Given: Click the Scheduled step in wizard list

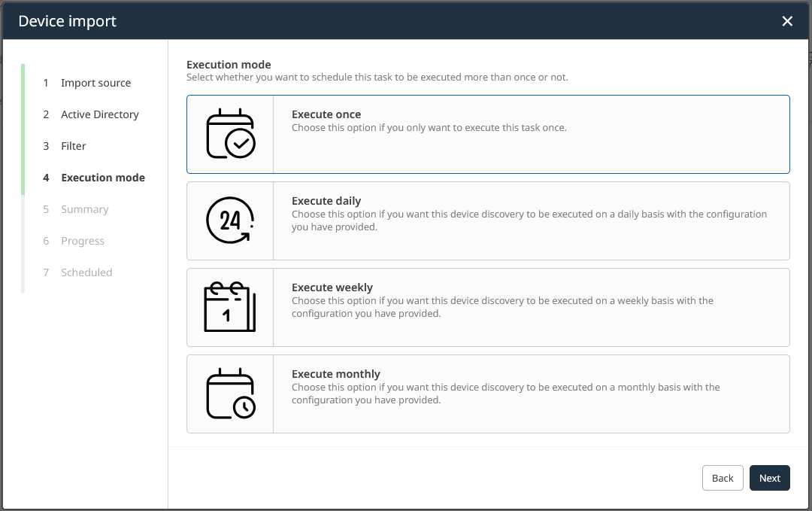Looking at the screenshot, I should 86,272.
